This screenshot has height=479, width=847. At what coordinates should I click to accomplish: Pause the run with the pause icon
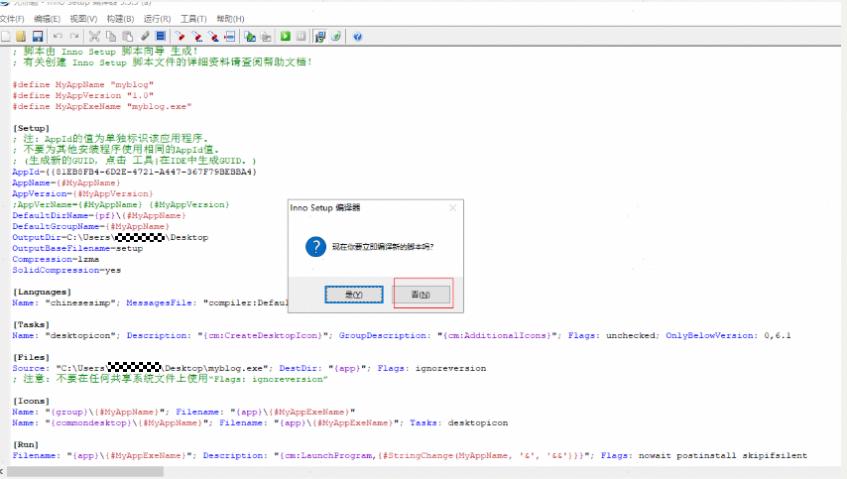click(301, 37)
